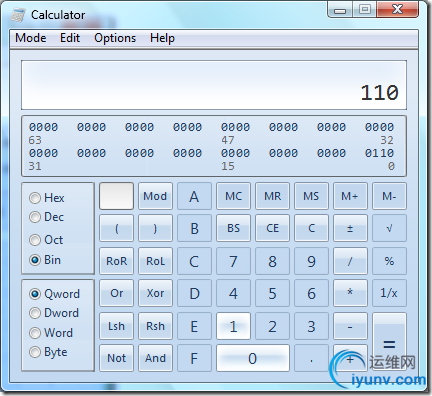Viewport: 432px width, 396px height.
Task: Click the equals button
Action: [x=389, y=342]
